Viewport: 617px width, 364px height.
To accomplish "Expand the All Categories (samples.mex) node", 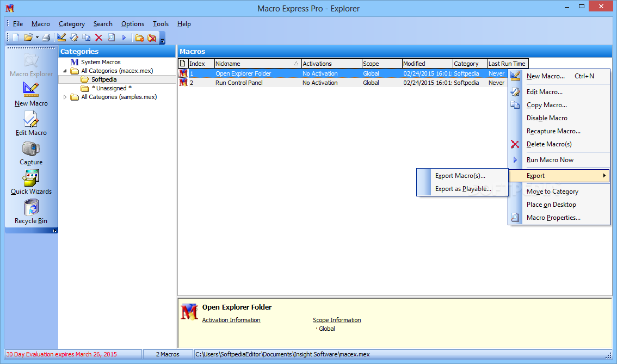I will [65, 97].
